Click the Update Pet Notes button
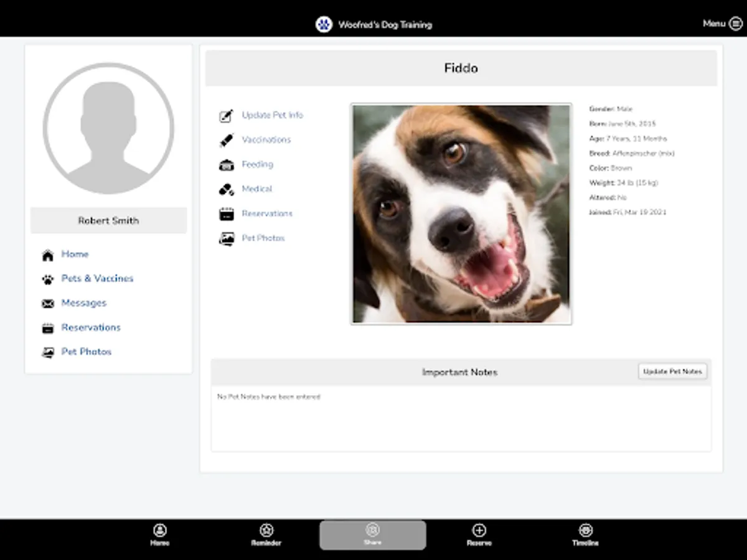Image resolution: width=747 pixels, height=560 pixels. pos(672,371)
